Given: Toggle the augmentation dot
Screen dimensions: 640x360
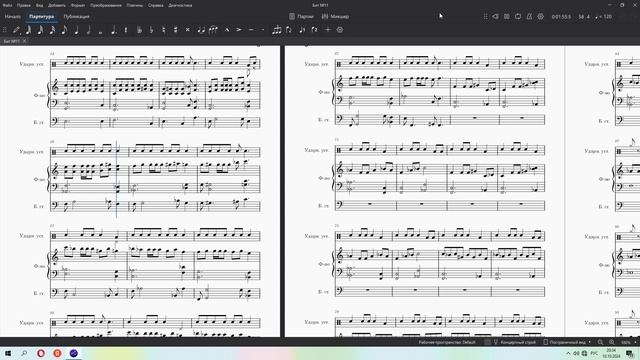Looking at the screenshot, I should point(113,30).
